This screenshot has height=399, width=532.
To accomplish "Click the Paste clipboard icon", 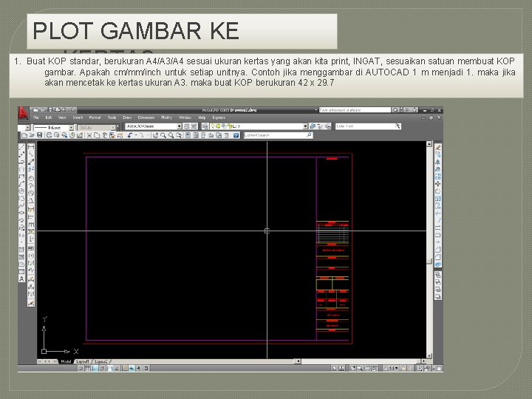I will tap(104, 135).
